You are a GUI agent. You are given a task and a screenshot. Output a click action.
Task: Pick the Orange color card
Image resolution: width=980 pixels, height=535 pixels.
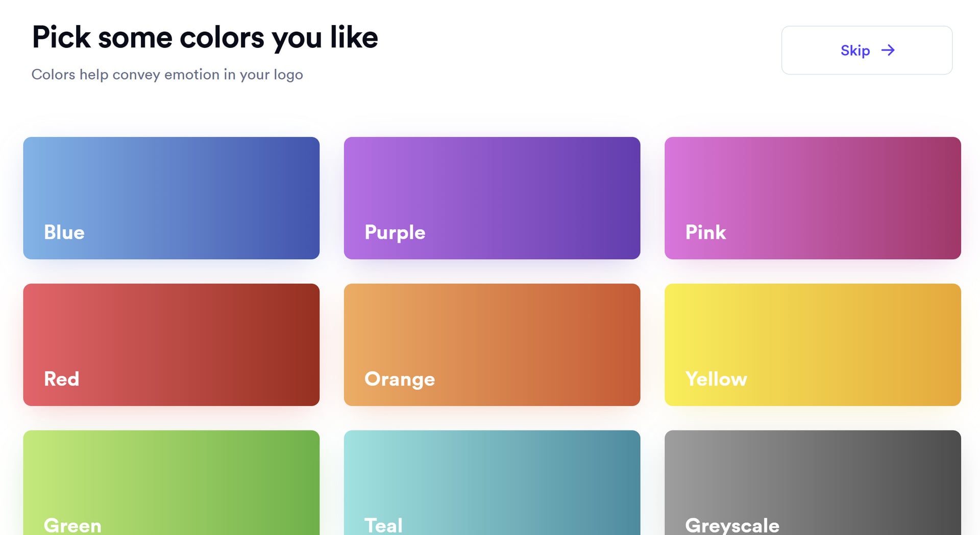point(492,337)
